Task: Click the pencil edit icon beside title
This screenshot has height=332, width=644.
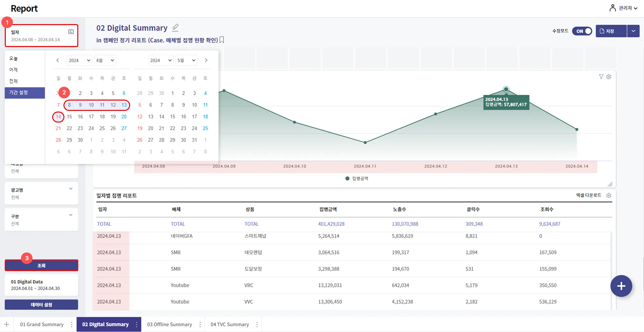Action: coord(175,28)
